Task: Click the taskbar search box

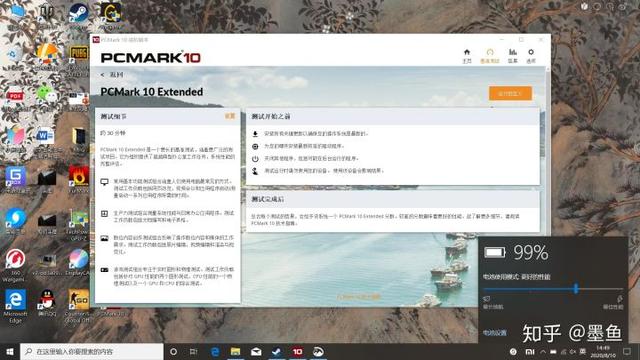Action: 92,351
